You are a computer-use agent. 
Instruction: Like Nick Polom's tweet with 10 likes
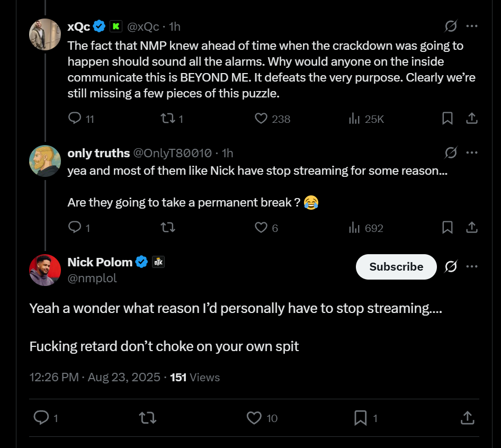coord(255,418)
